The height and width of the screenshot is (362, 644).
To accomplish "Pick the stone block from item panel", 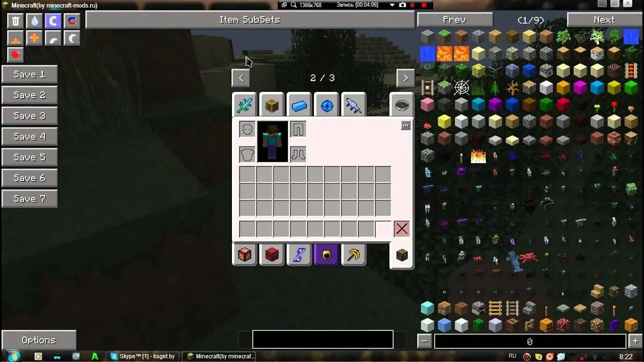I will (427, 37).
